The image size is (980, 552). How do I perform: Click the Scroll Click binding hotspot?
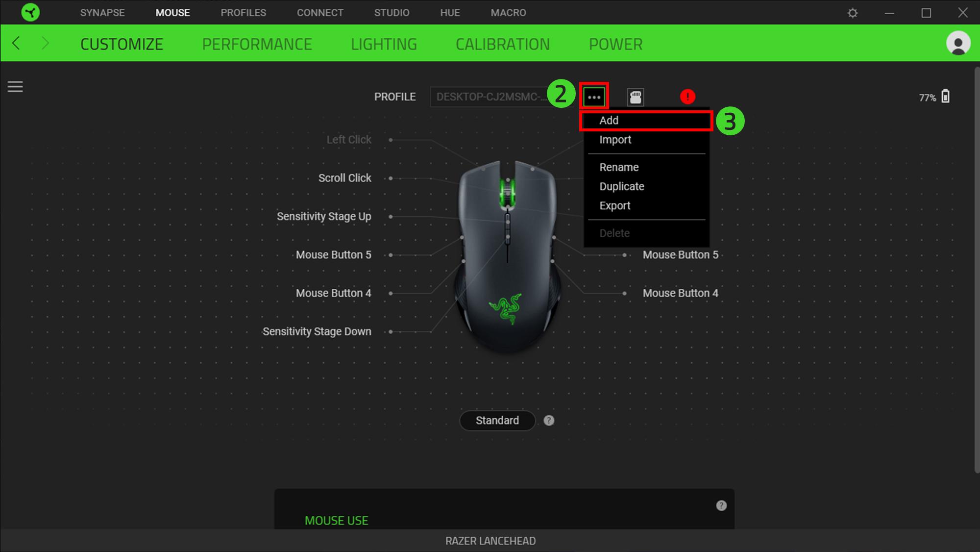391,178
